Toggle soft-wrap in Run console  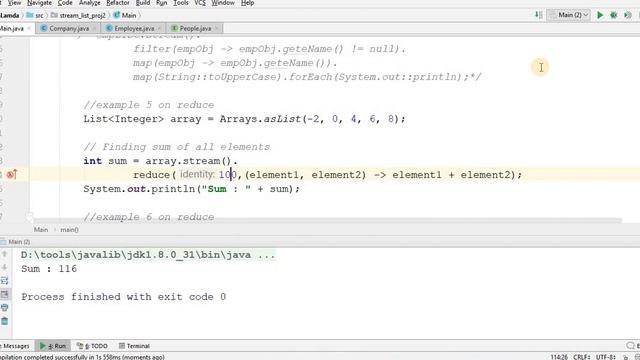pos(4,281)
